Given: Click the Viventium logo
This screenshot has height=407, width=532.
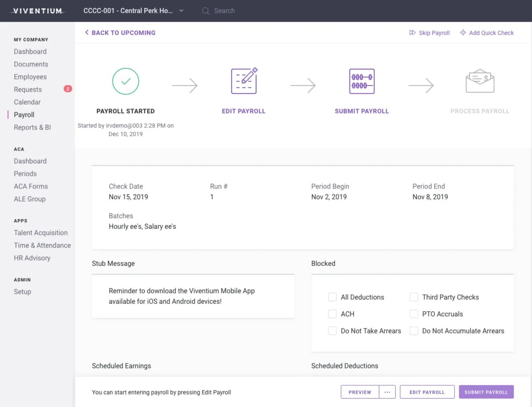Looking at the screenshot, I should point(37,11).
